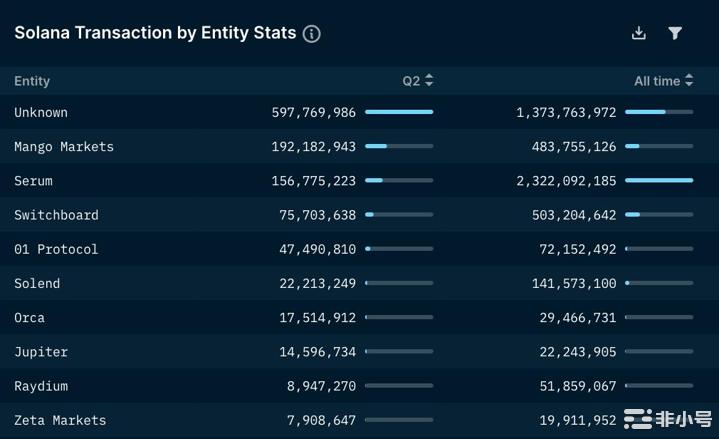Open the Solend entity row

37,283
